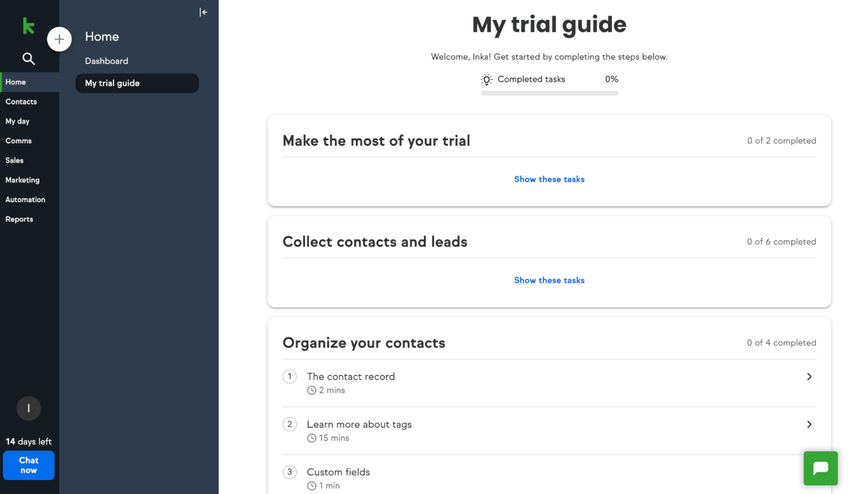The image size is (868, 494).
Task: Select the Contacts sidebar item
Action: click(21, 101)
